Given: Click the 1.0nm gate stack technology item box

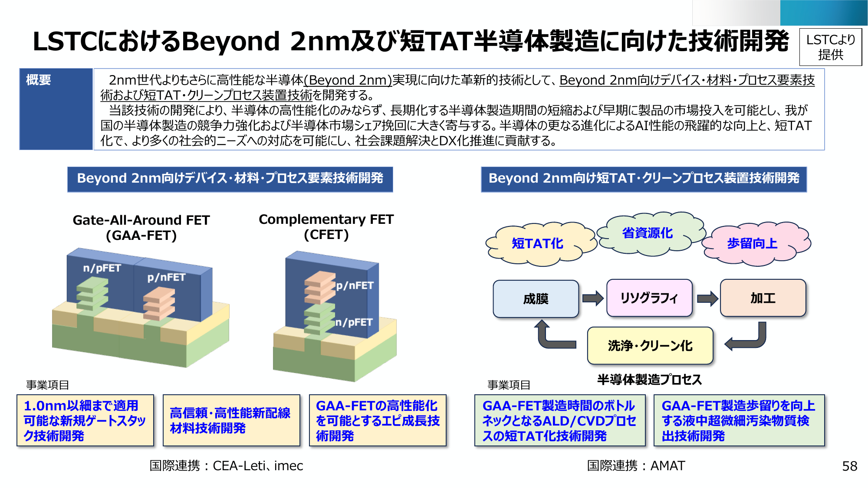Looking at the screenshot, I should point(85,420).
